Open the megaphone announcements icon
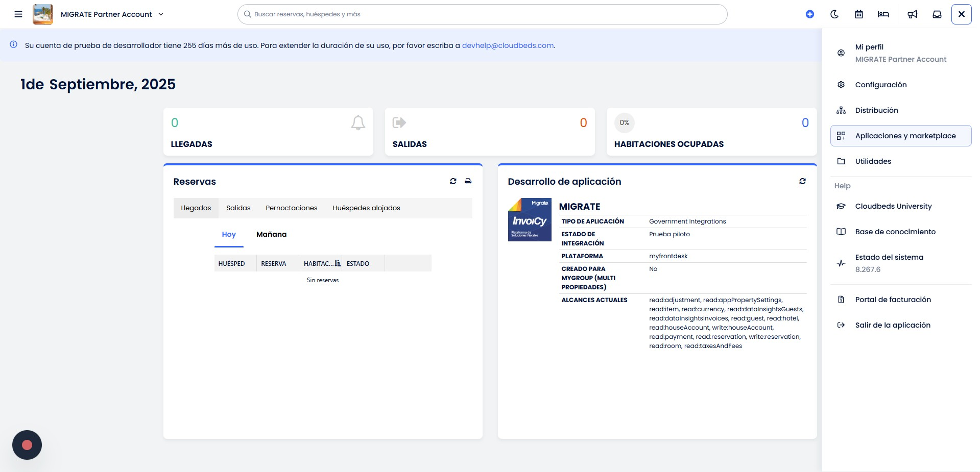Viewport: 980px width, 472px height. pos(913,14)
